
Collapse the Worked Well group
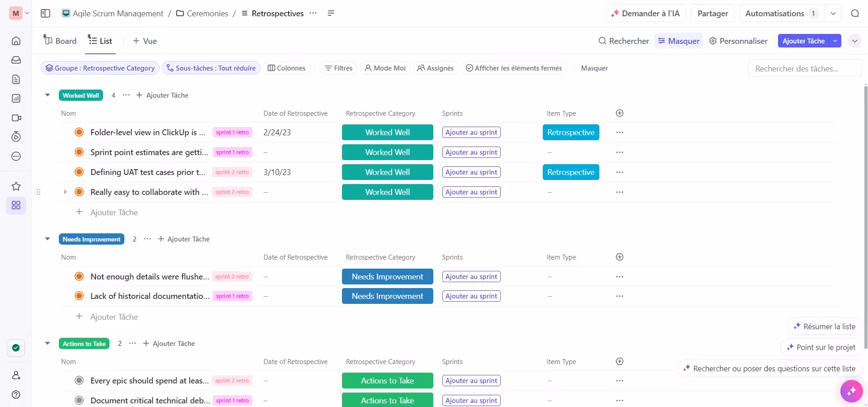click(x=47, y=95)
